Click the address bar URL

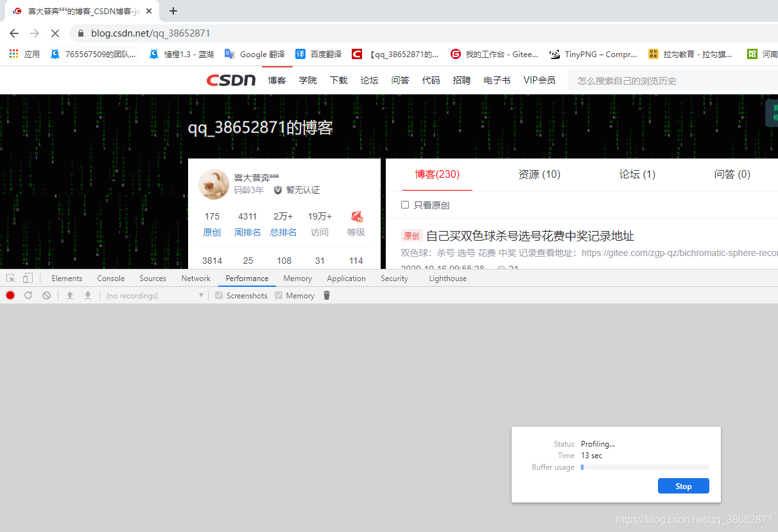point(150,33)
